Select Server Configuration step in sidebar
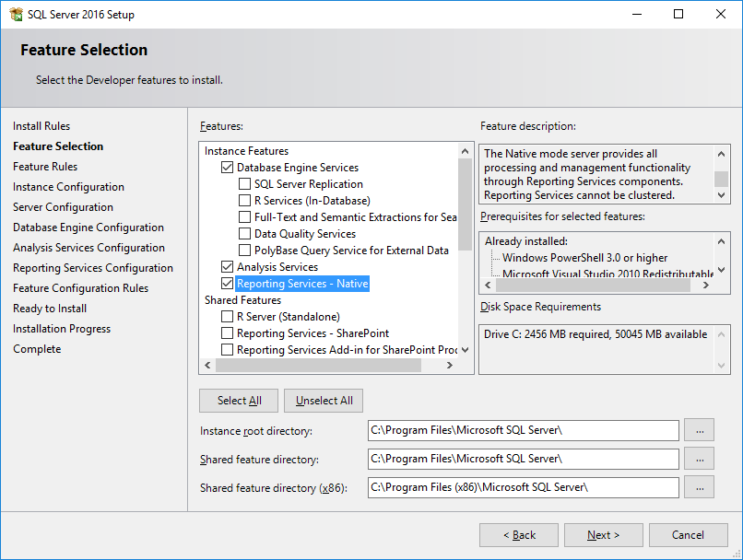This screenshot has width=743, height=560. pyautogui.click(x=63, y=207)
